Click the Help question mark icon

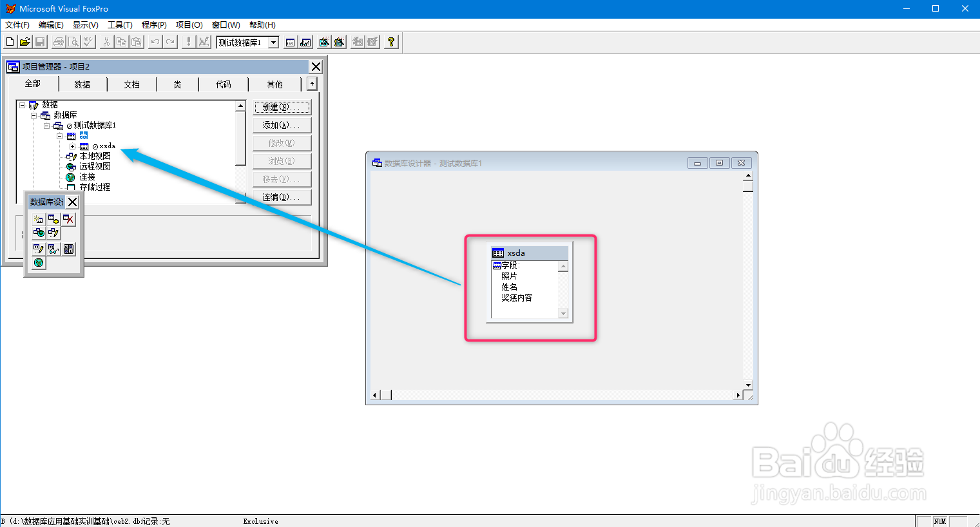pos(391,42)
